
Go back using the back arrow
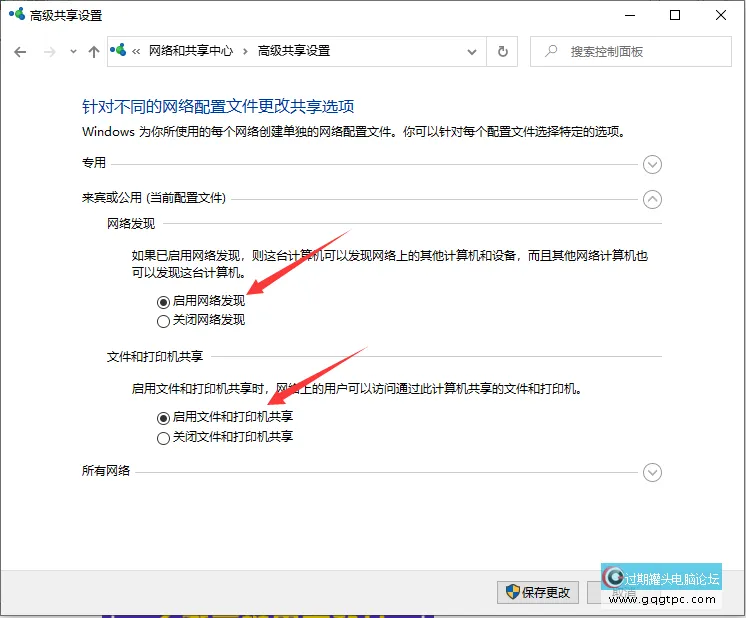click(x=20, y=51)
